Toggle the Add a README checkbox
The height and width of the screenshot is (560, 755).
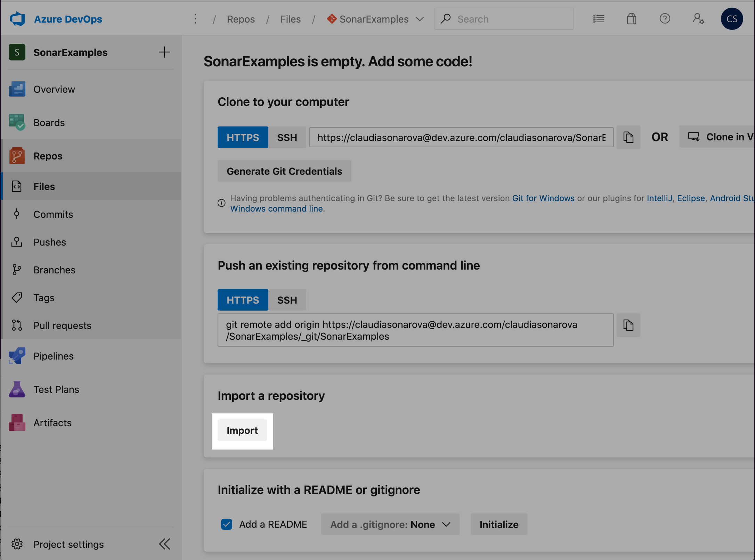pyautogui.click(x=227, y=524)
